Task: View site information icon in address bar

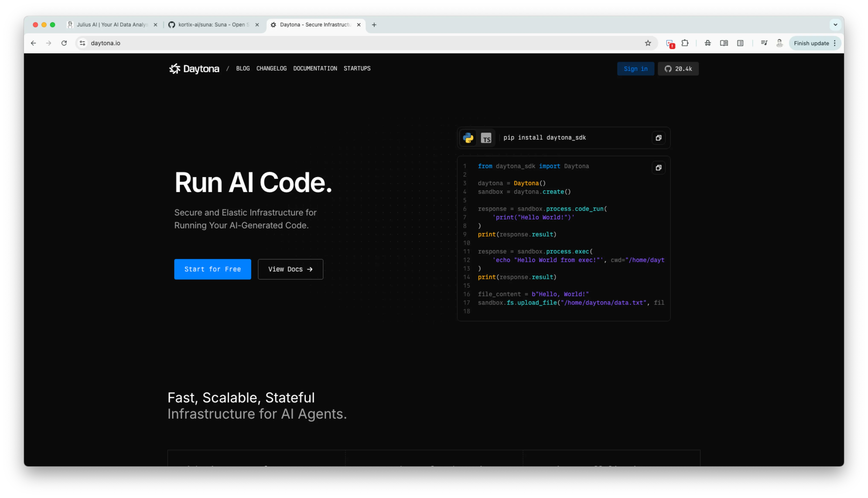Action: click(x=82, y=43)
